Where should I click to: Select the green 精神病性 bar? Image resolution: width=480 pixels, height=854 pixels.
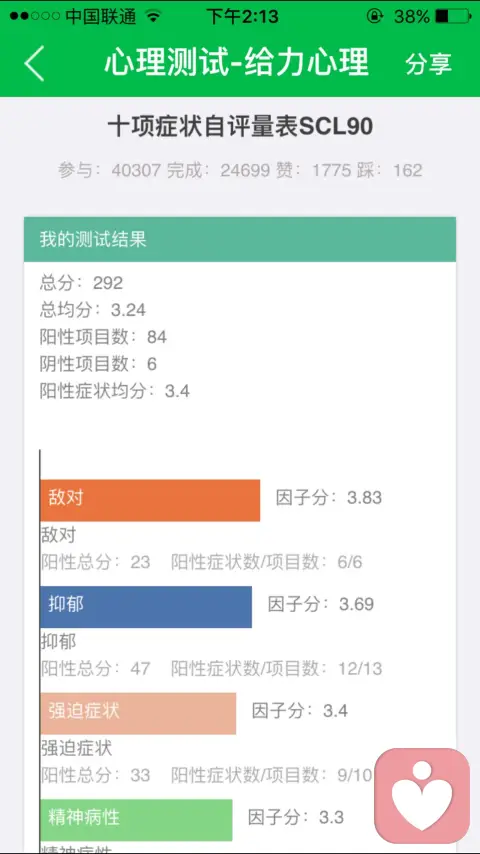tap(136, 820)
